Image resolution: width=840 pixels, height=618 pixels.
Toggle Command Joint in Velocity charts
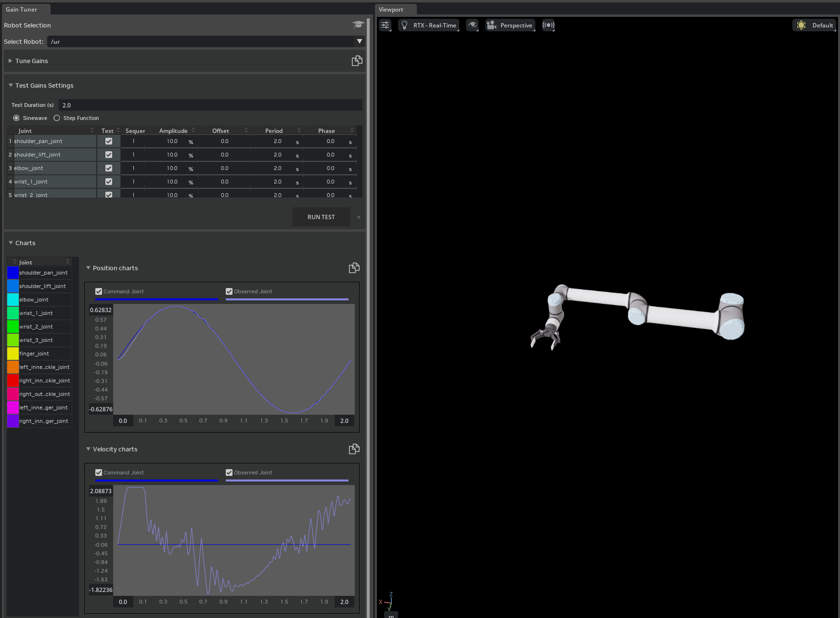coord(99,473)
